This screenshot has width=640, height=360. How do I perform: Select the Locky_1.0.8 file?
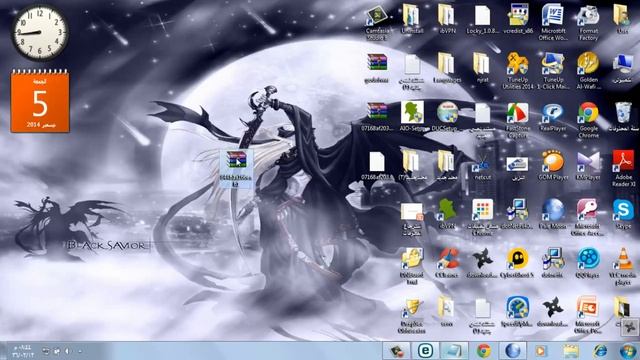coord(482,20)
